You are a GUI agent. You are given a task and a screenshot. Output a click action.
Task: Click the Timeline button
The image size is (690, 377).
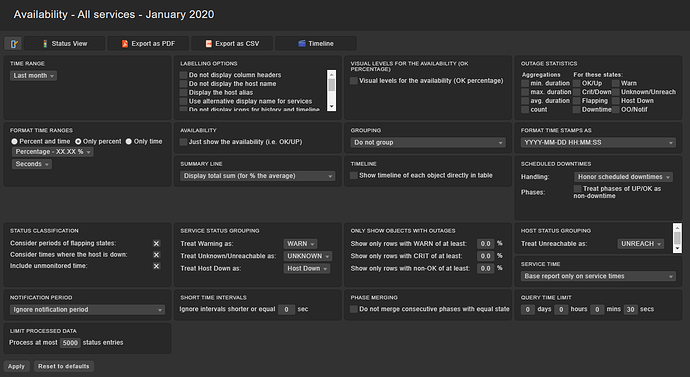tap(316, 44)
